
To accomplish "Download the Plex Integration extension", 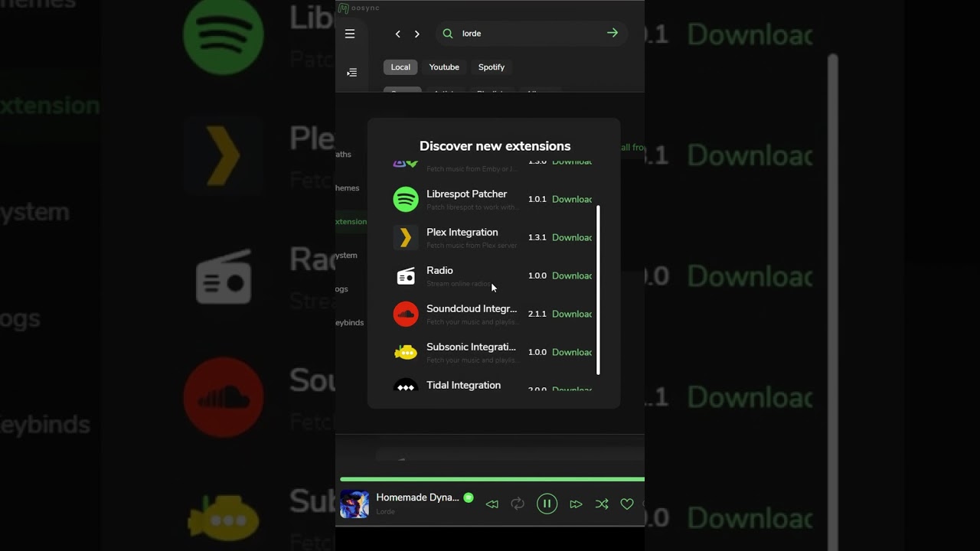I will coord(572,237).
